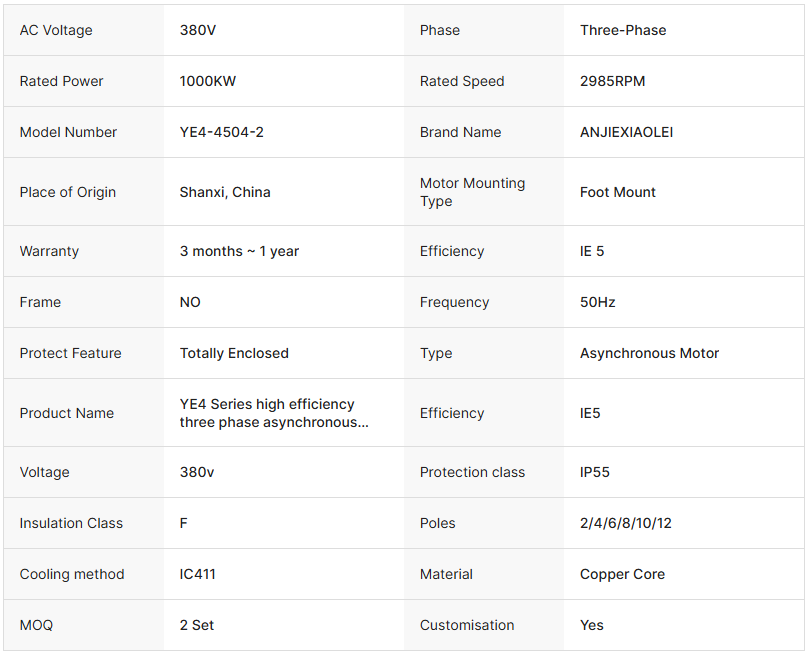The width and height of the screenshot is (810, 661).
Task: Select the Shanxi, China origin value
Action: click(225, 192)
